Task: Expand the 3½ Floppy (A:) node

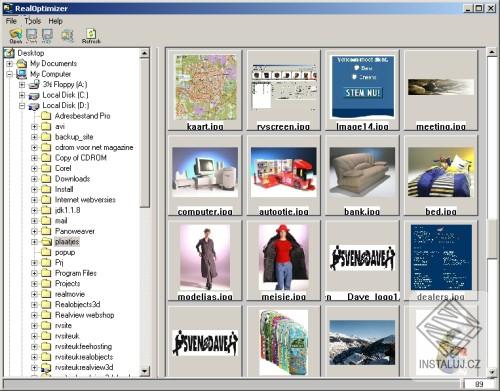Action: coord(22,85)
